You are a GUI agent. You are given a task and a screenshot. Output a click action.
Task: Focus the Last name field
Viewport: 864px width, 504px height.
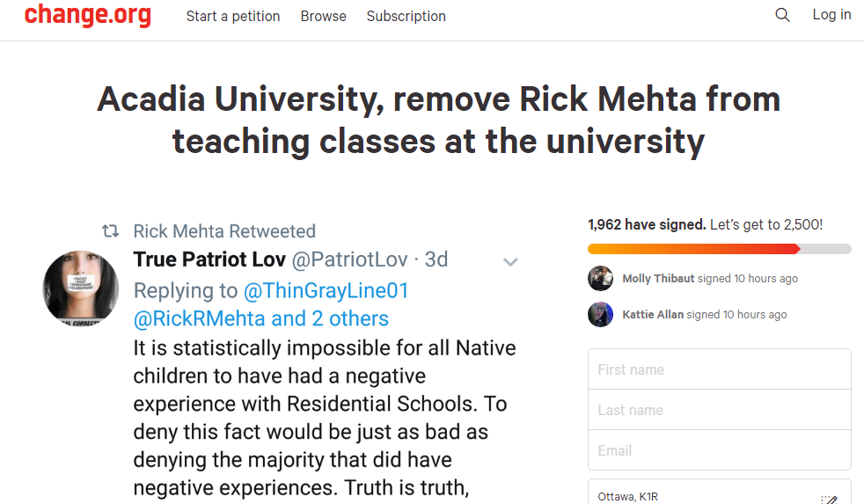point(719,410)
